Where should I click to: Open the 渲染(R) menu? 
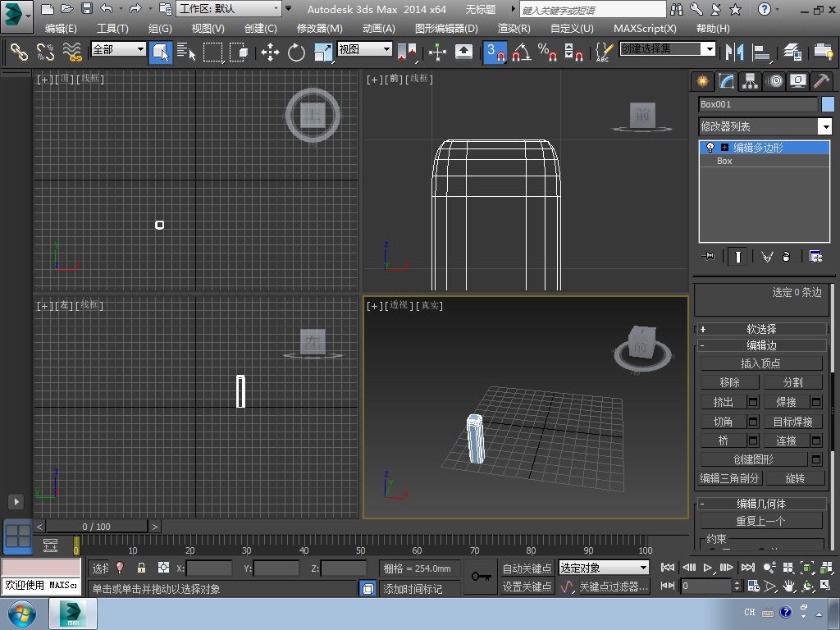(x=514, y=28)
